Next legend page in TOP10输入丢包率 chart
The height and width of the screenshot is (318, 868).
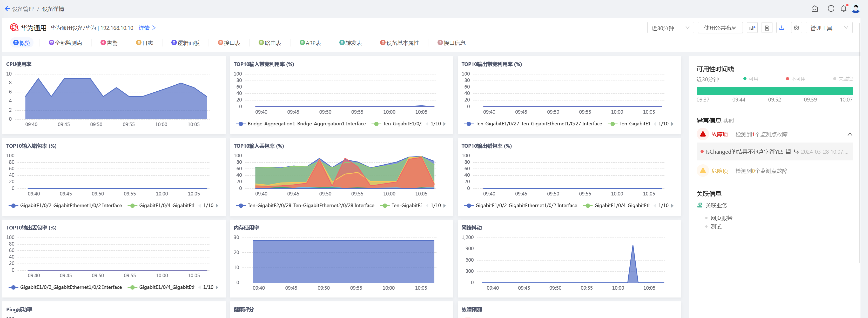[x=445, y=206]
